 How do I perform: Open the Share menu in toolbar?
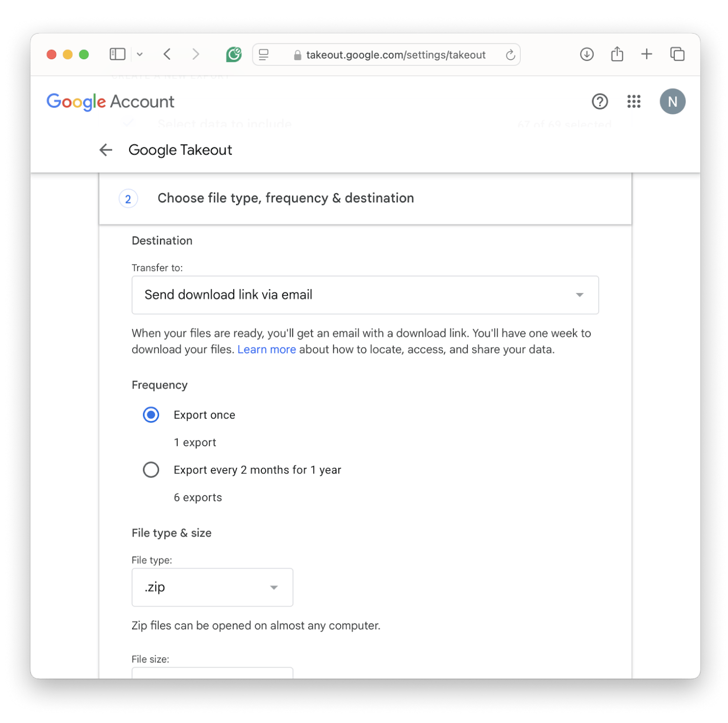(x=617, y=55)
